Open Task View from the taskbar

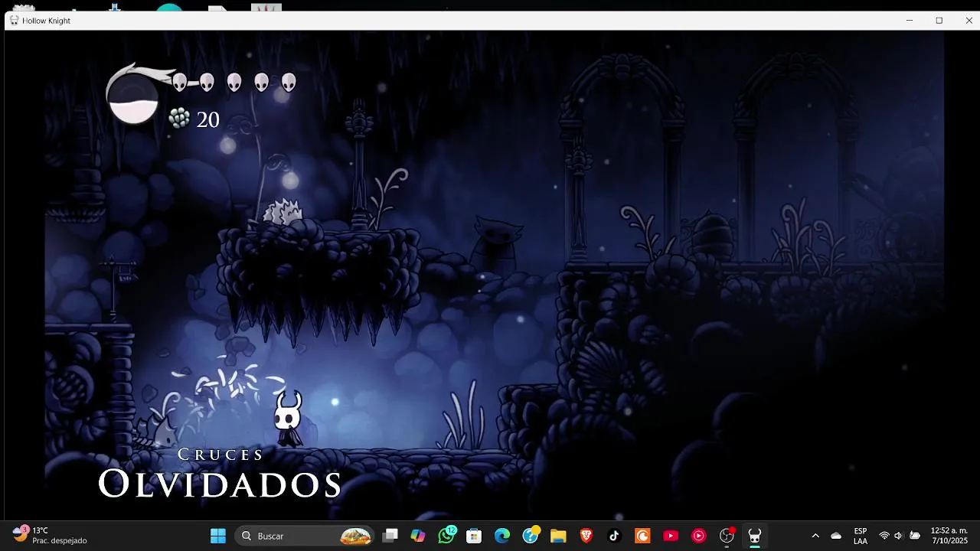coord(390,536)
